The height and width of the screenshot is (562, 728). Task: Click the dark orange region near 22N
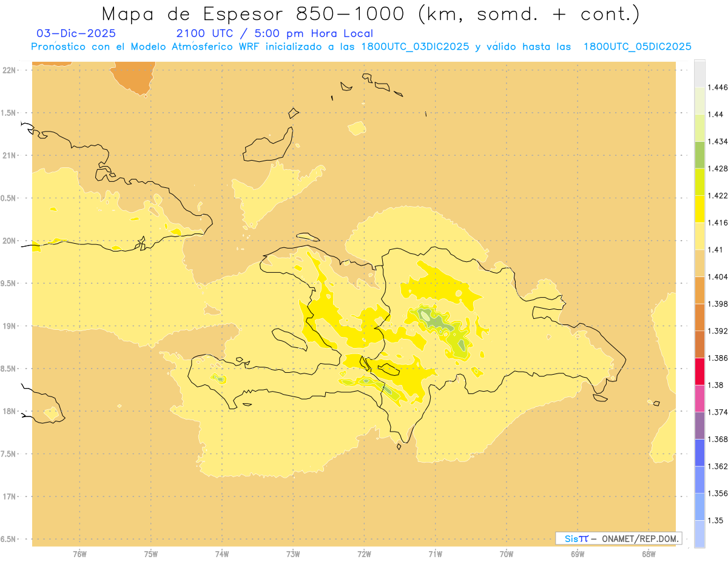click(131, 77)
